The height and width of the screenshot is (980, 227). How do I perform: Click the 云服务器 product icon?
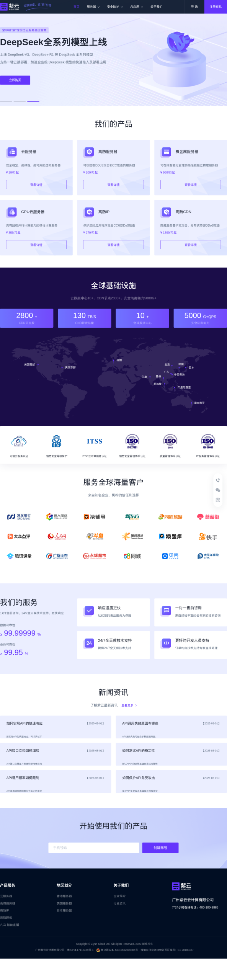pos(12,152)
